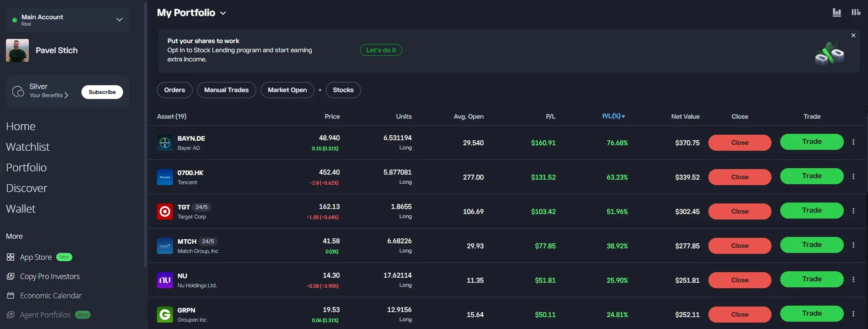
Task: Click the Avg. Open column header
Action: pos(469,117)
